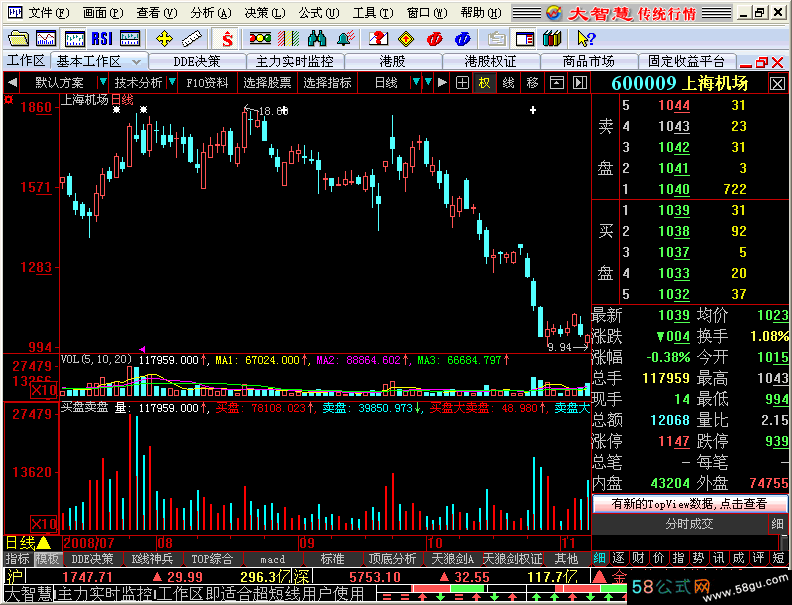Select the ruler measurement tool
Image resolution: width=792 pixels, height=605 pixels.
tap(192, 38)
